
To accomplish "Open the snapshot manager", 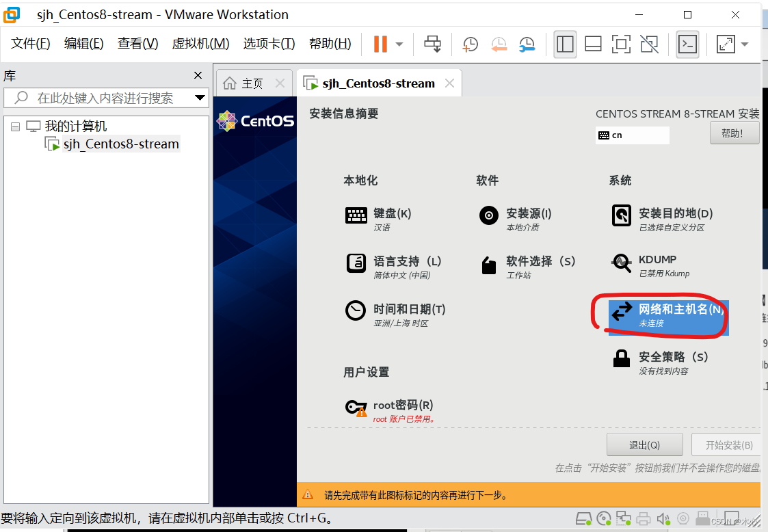I will click(x=527, y=44).
